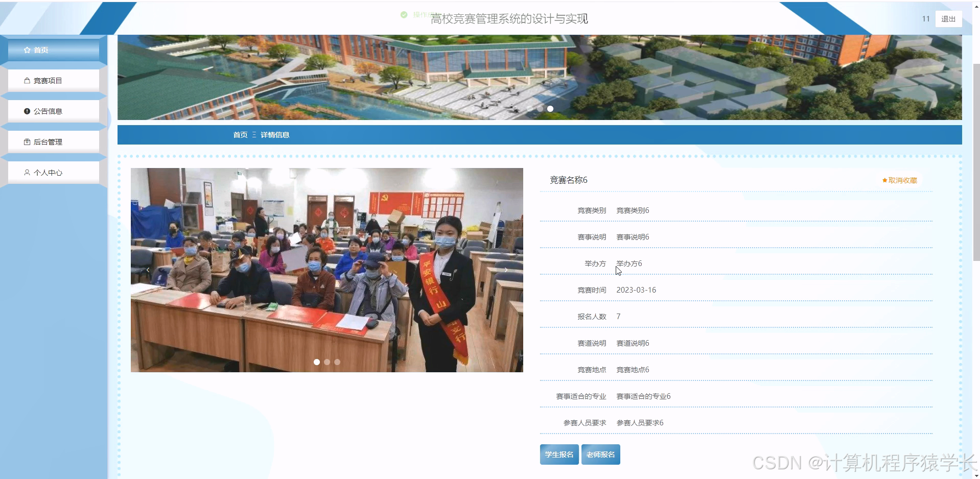
Task: Click the right arrow on the detail image carousel
Action: click(x=506, y=270)
